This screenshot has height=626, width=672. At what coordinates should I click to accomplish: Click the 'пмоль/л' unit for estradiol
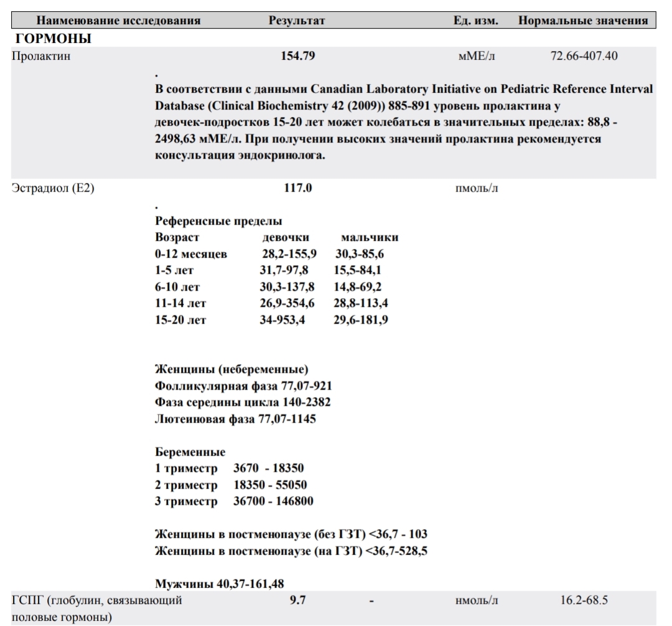pos(477,189)
